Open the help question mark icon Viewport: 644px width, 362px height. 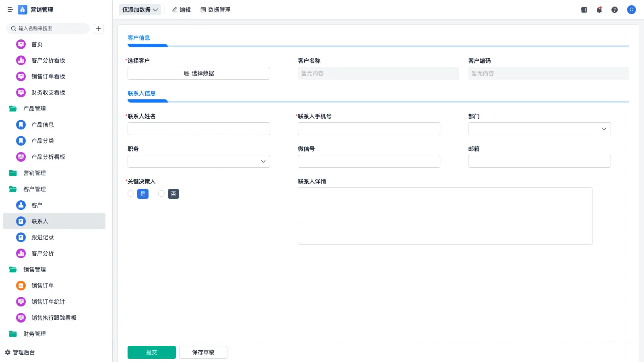[x=615, y=10]
